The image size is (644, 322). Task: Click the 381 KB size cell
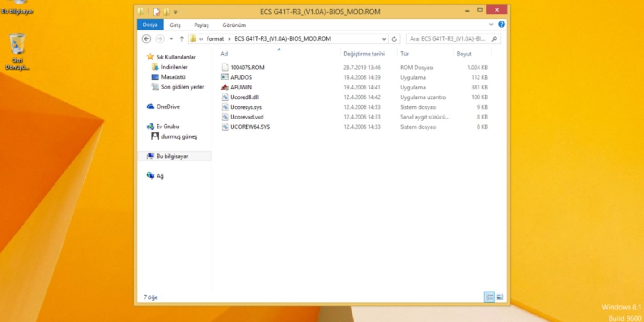point(479,87)
